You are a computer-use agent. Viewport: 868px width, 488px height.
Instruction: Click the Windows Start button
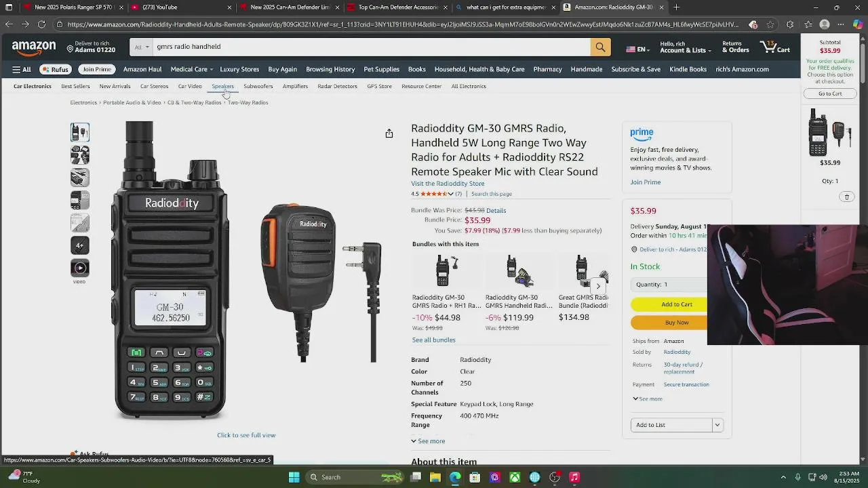point(294,477)
